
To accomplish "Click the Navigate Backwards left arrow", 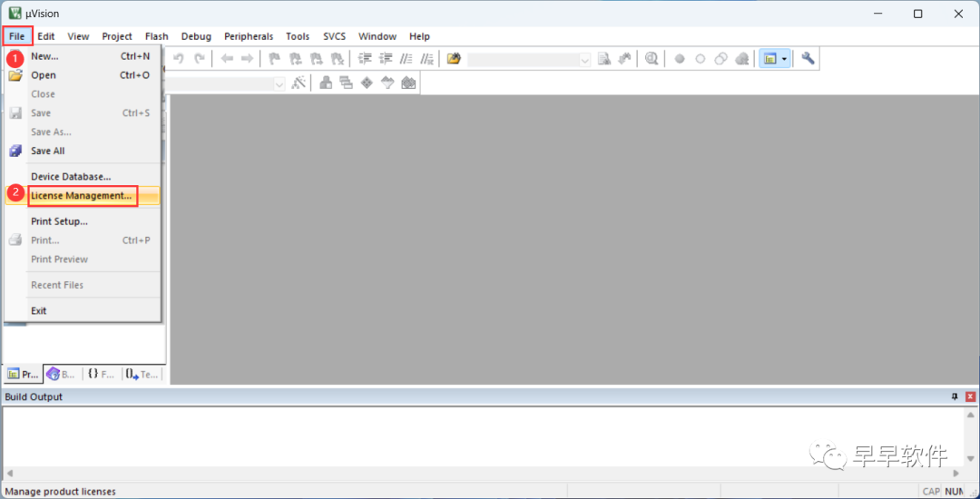I will pyautogui.click(x=227, y=59).
